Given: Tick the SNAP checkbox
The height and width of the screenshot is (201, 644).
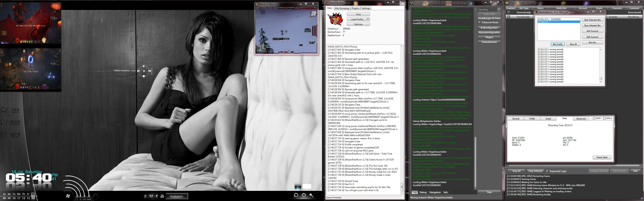Looking at the screenshot, I should click(x=594, y=118).
